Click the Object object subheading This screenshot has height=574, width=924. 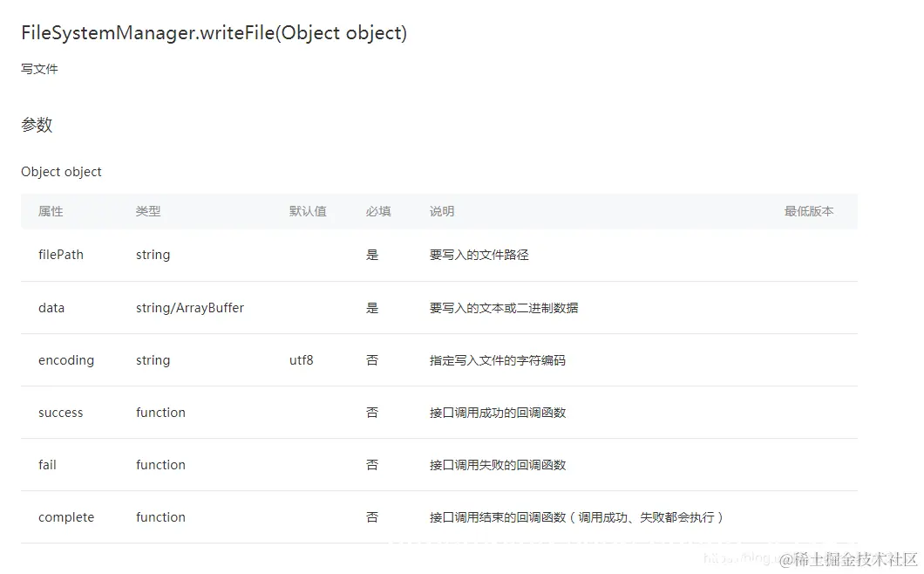point(61,172)
